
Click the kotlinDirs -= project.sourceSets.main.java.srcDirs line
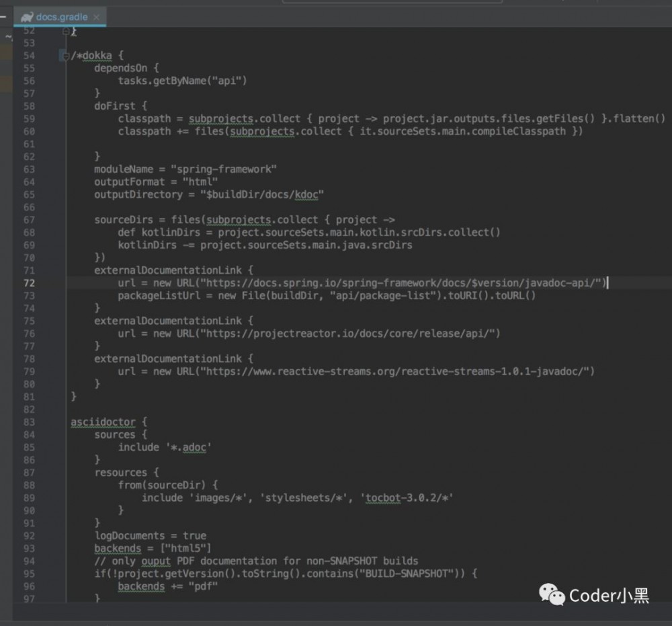(x=265, y=245)
